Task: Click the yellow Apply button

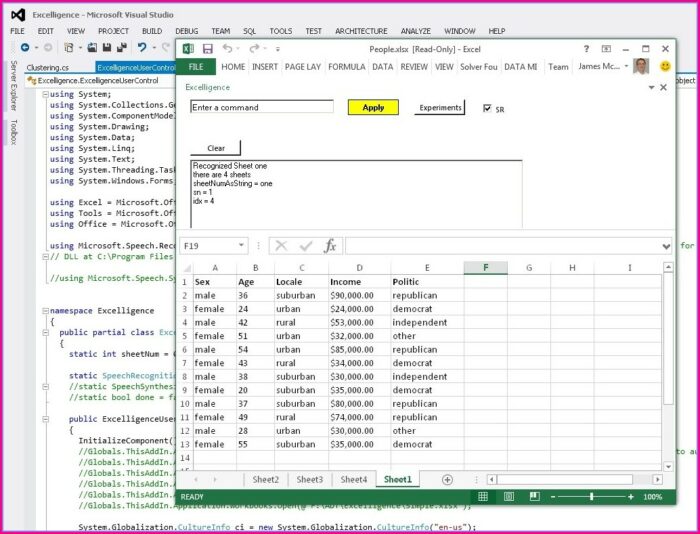Action: [373, 107]
